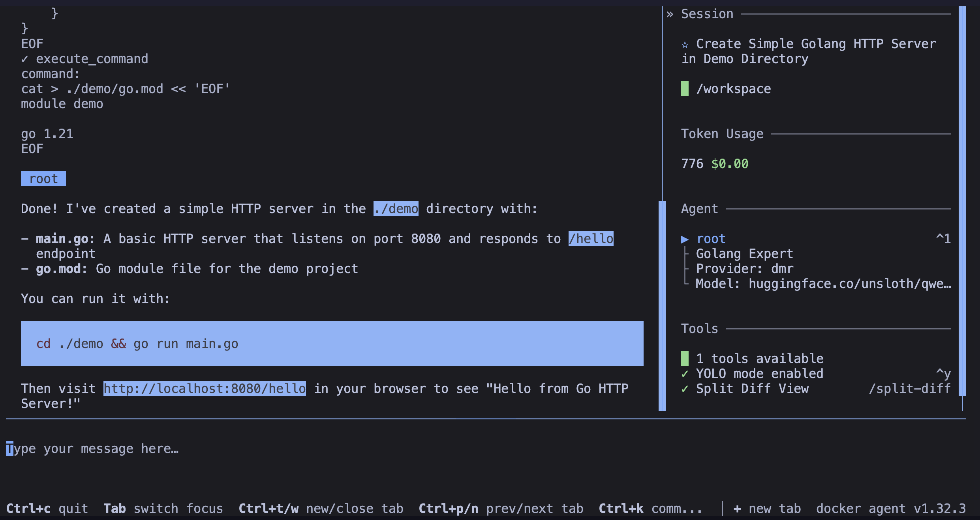Click the star icon beside the session title
This screenshot has width=980, height=520.
[x=685, y=44]
